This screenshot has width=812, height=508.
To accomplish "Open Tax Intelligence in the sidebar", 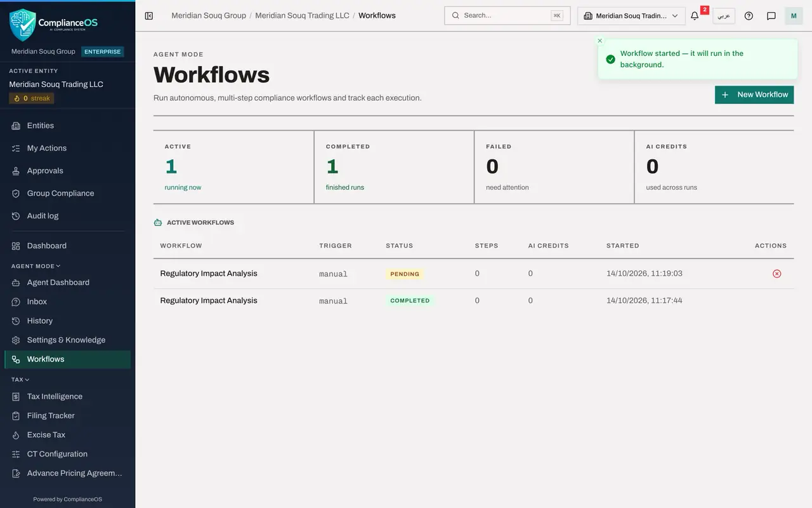I will point(67,396).
